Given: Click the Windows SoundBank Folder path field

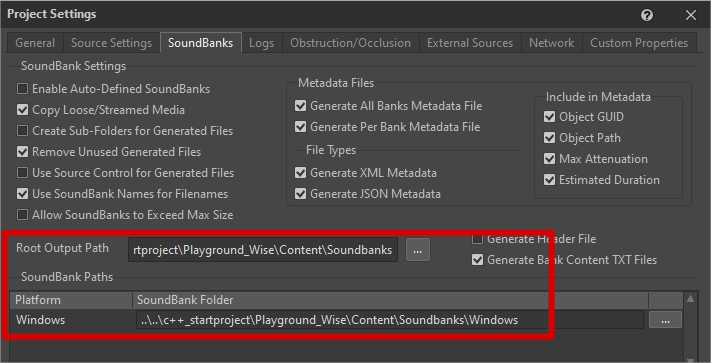Looking at the screenshot, I should [x=390, y=320].
